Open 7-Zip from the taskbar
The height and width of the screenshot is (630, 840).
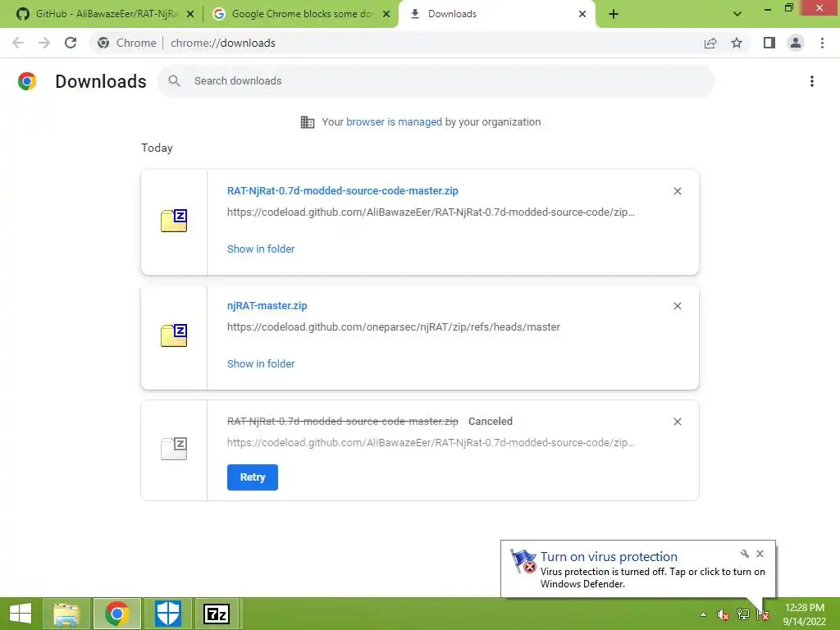tap(217, 614)
